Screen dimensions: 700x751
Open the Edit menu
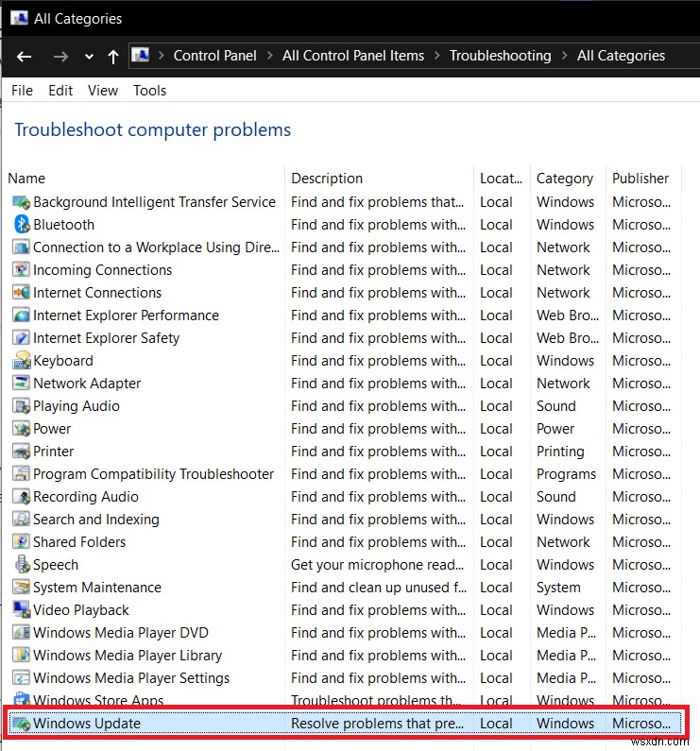60,91
